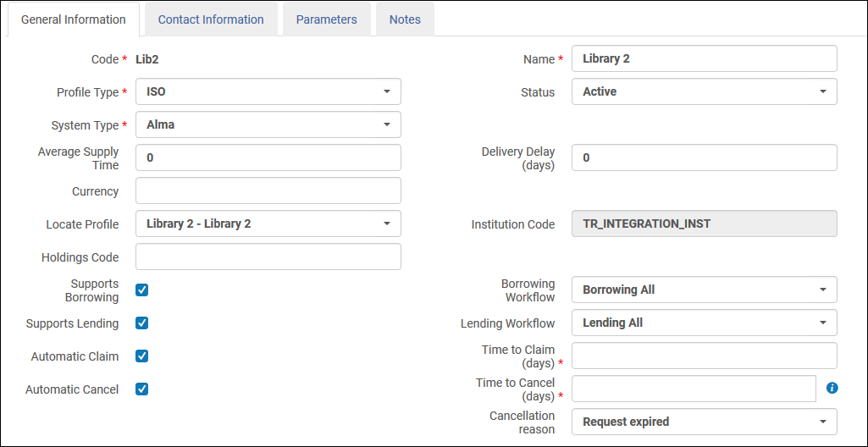Switch to the Contact Information tab

211,19
